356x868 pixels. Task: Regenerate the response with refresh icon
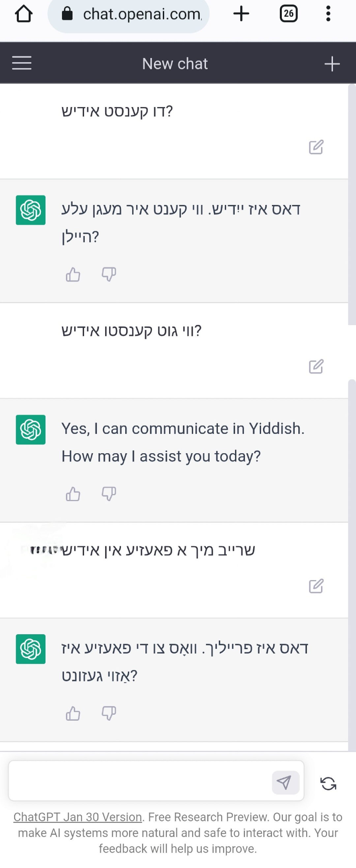click(x=328, y=783)
